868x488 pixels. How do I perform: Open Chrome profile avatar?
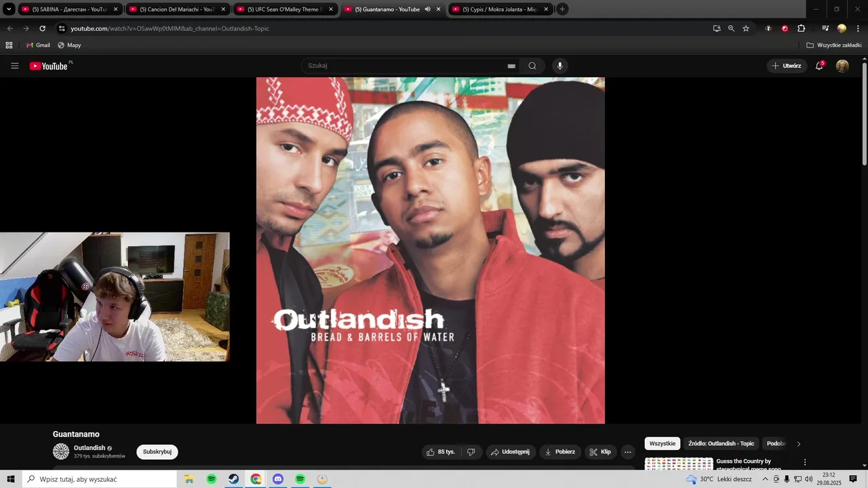click(842, 28)
